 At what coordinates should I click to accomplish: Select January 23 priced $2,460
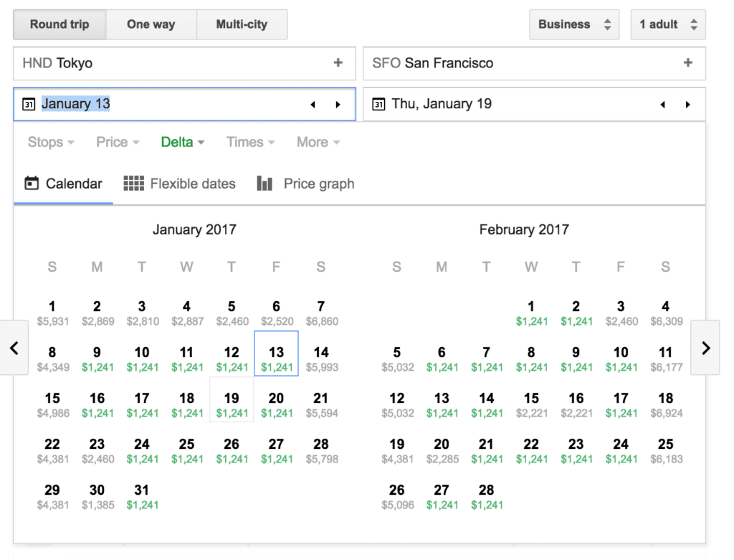click(97, 450)
